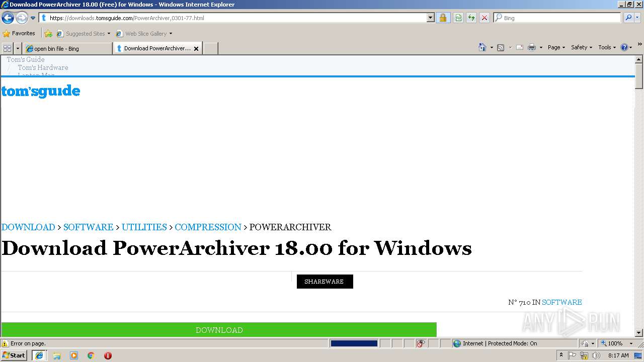This screenshot has width=644, height=362.
Task: Click the Forward navigation arrow
Action: pyautogui.click(x=22, y=18)
